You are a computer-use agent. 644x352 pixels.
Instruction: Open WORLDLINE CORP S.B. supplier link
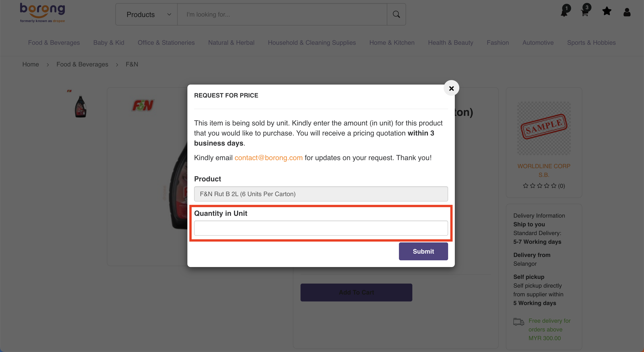pos(544,170)
